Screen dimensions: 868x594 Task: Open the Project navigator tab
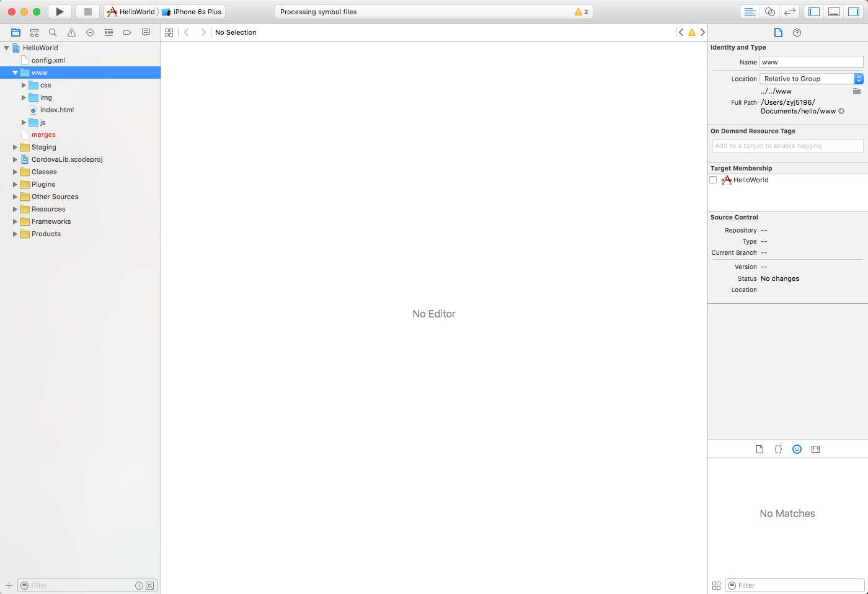click(x=16, y=32)
